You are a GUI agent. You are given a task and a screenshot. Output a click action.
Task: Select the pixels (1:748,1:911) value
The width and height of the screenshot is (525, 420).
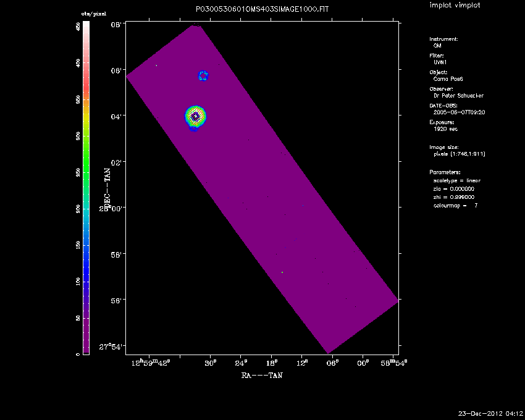(x=460, y=154)
